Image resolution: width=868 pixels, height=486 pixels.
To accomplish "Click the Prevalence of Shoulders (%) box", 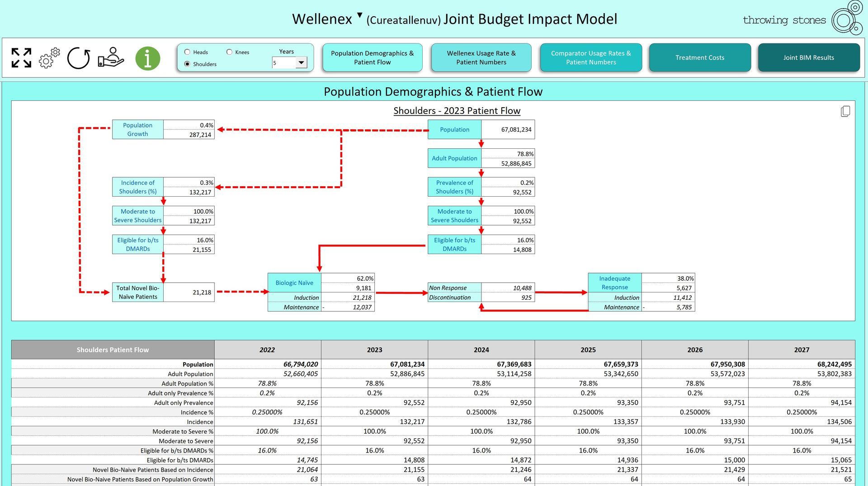I will tap(455, 187).
